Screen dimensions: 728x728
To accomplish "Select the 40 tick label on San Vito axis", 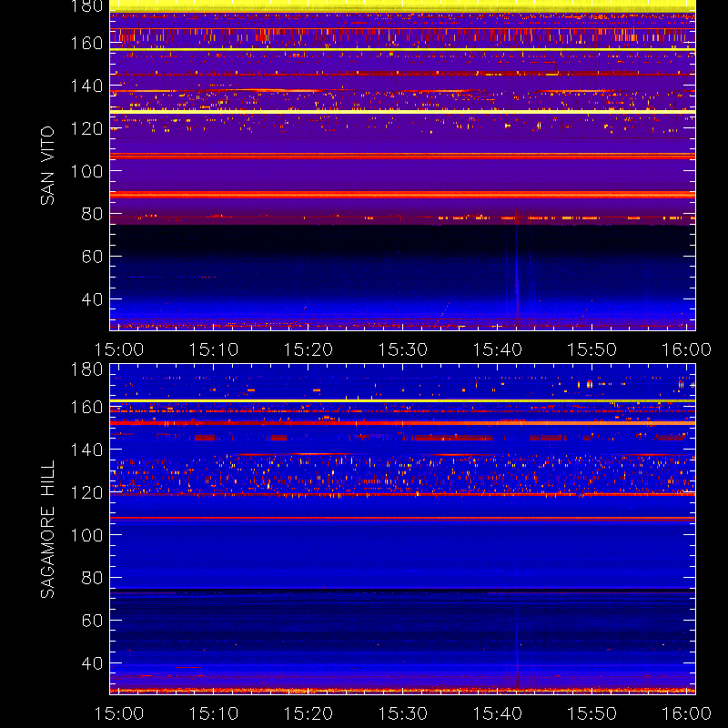I will pyautogui.click(x=92, y=299).
